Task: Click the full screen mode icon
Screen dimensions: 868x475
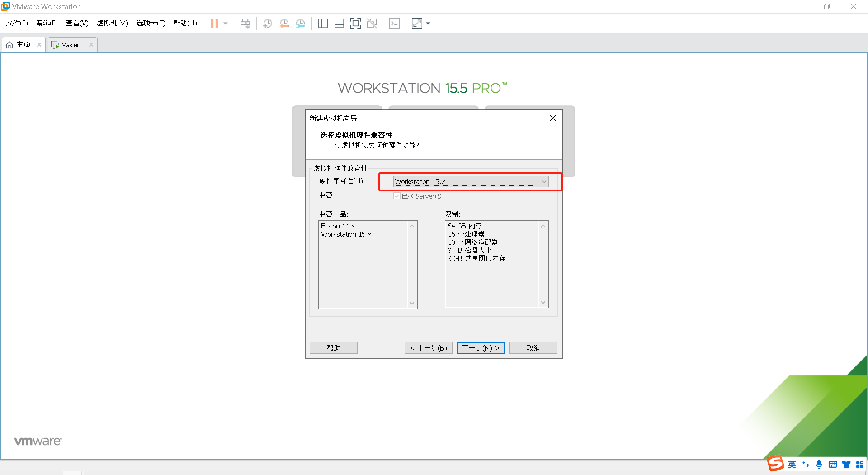Action: 355,24
